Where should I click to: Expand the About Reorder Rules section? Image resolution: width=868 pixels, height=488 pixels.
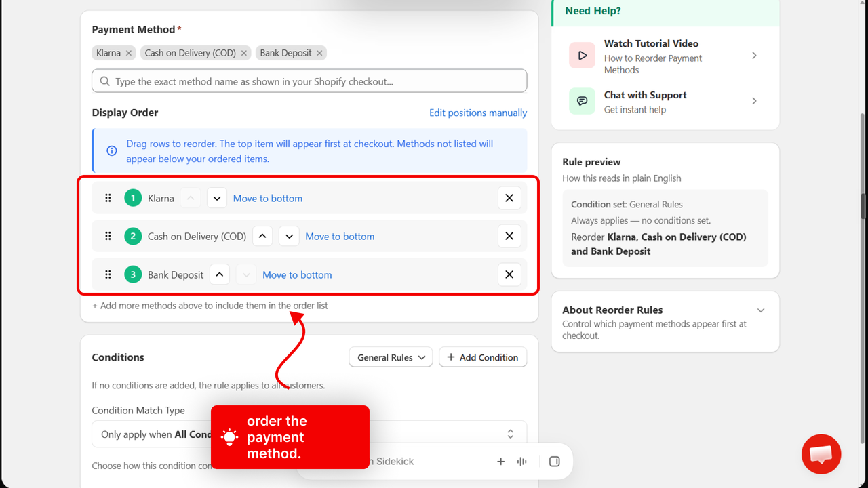(x=761, y=310)
